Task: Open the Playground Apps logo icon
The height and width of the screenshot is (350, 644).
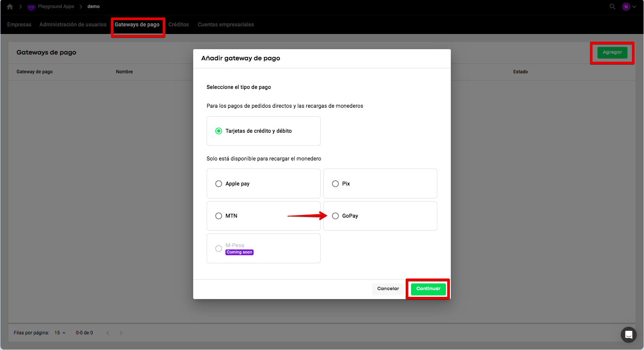Action: (x=31, y=7)
